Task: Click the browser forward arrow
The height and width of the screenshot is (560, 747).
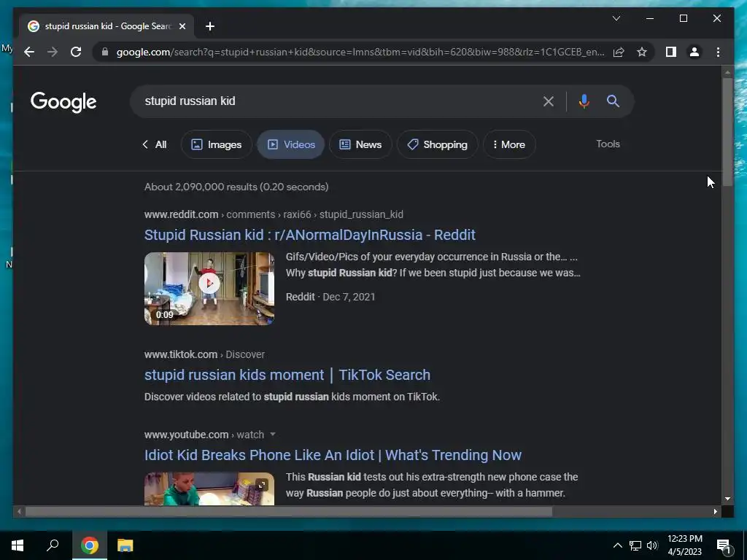Action: tap(53, 52)
